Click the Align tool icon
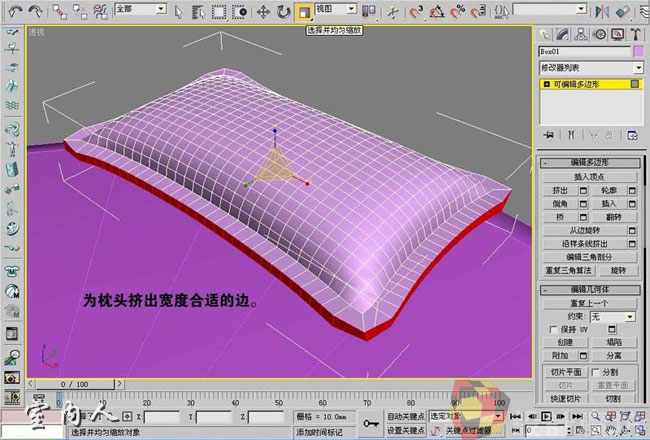 [x=622, y=11]
